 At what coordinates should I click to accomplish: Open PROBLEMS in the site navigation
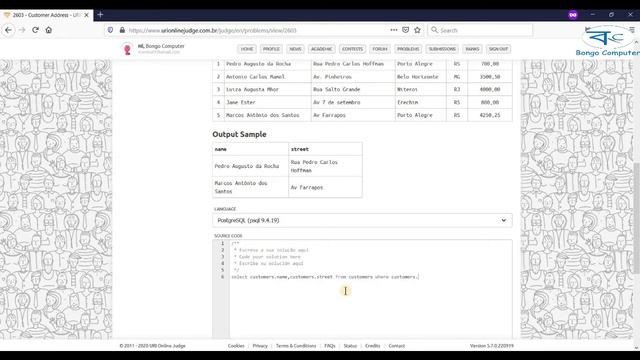pos(408,49)
